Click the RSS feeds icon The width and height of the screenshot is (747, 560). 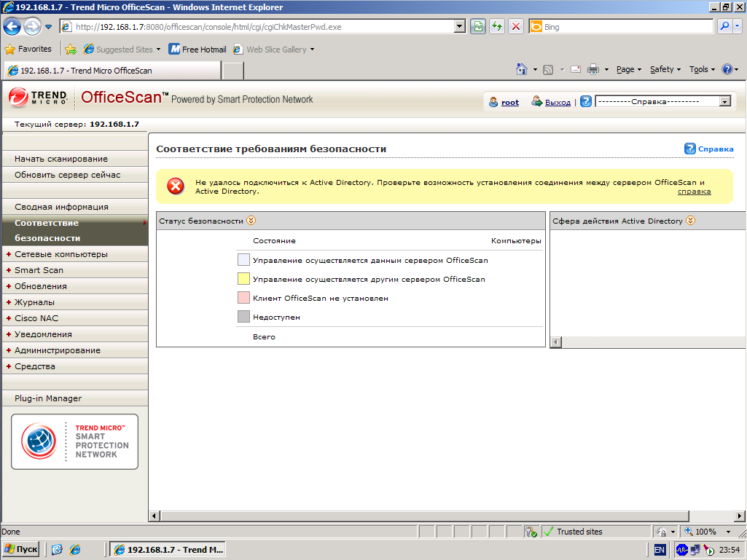tap(548, 69)
